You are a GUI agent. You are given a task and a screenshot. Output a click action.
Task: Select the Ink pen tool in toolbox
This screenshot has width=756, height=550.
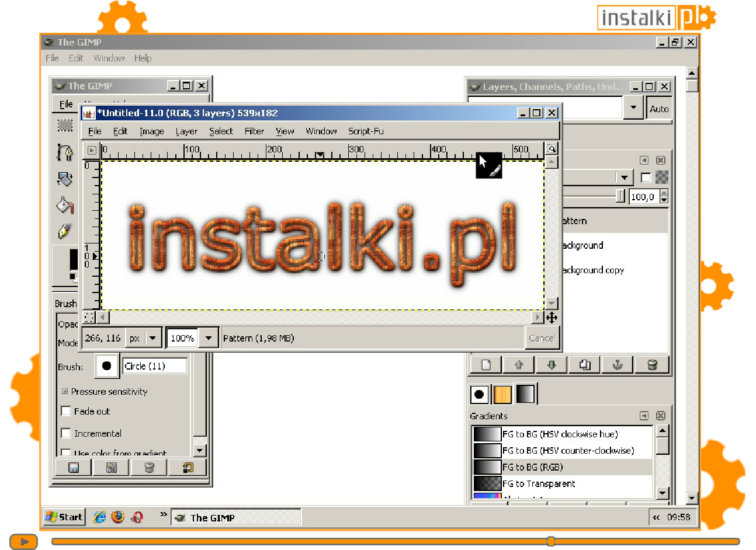click(65, 231)
